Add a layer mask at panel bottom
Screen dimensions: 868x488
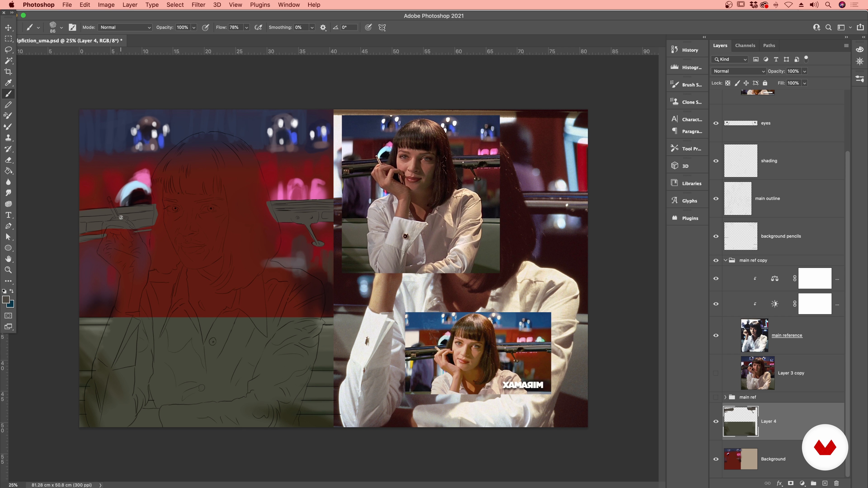point(790,483)
